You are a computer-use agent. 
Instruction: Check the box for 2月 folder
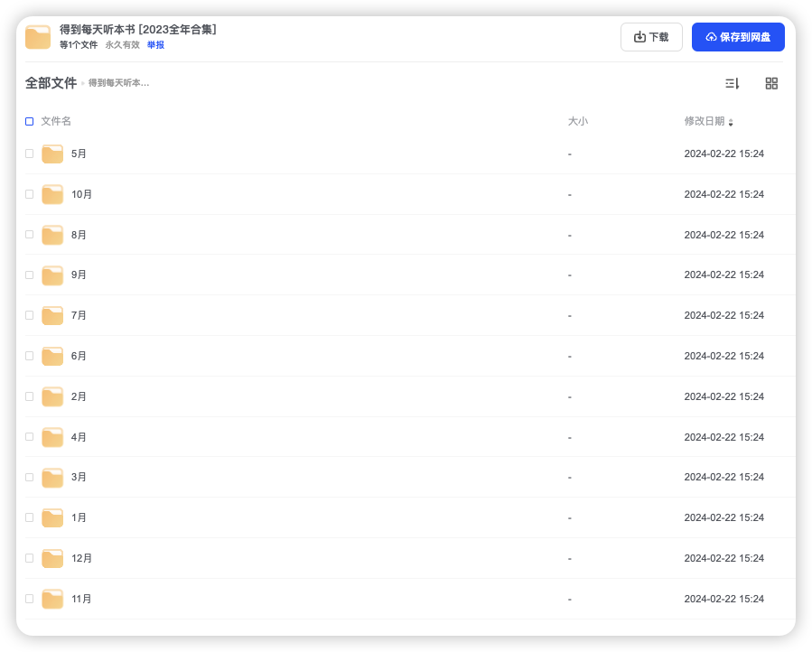point(30,396)
